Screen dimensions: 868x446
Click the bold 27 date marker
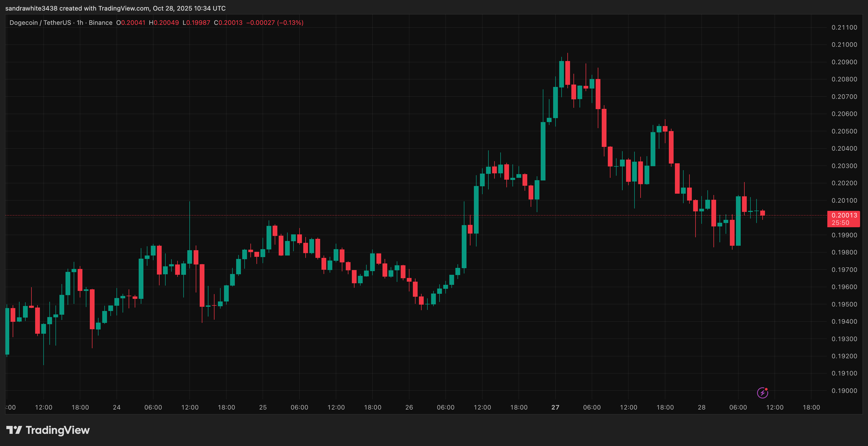pyautogui.click(x=555, y=407)
